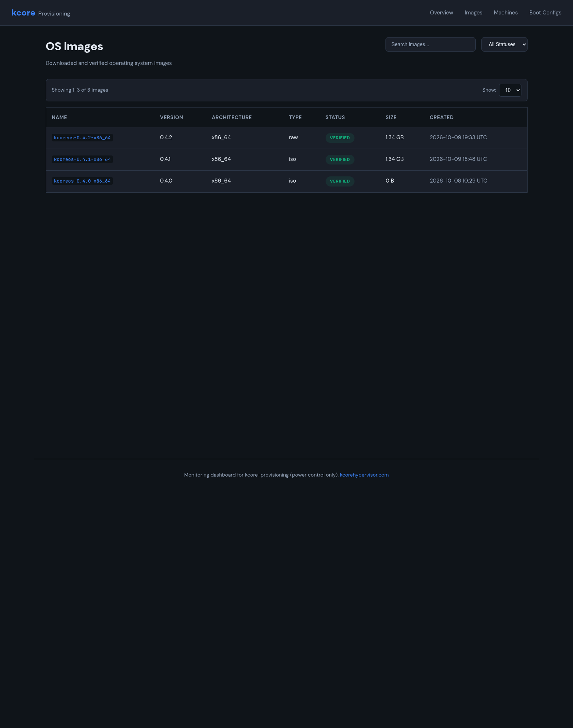Click the Provisioning label beside the logo
The image size is (573, 728).
click(54, 14)
